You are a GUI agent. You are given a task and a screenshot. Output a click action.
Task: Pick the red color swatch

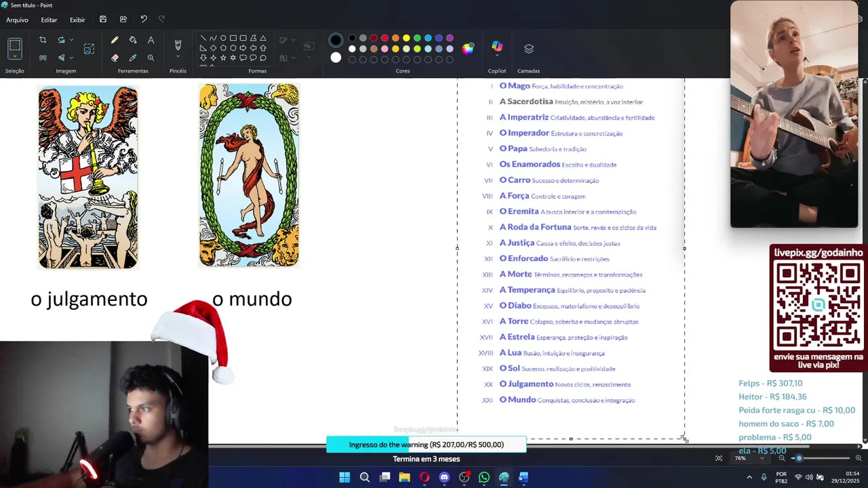(384, 38)
